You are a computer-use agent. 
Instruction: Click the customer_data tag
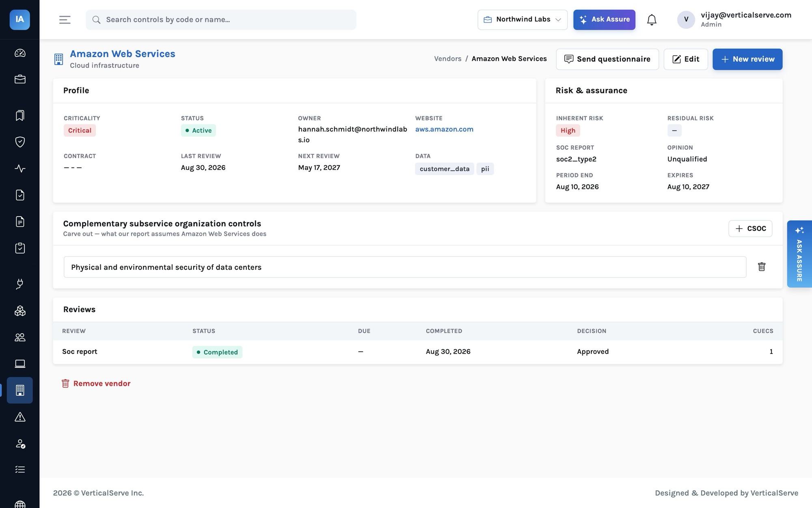pos(445,169)
